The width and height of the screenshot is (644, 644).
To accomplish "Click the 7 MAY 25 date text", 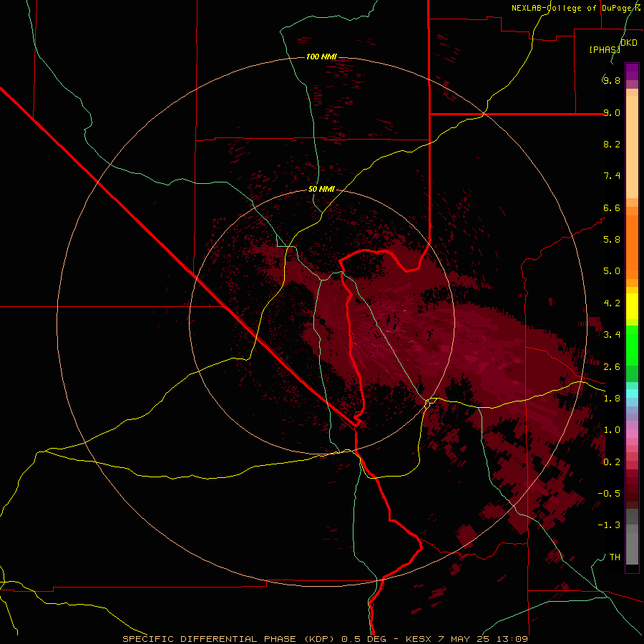I will (x=464, y=639).
